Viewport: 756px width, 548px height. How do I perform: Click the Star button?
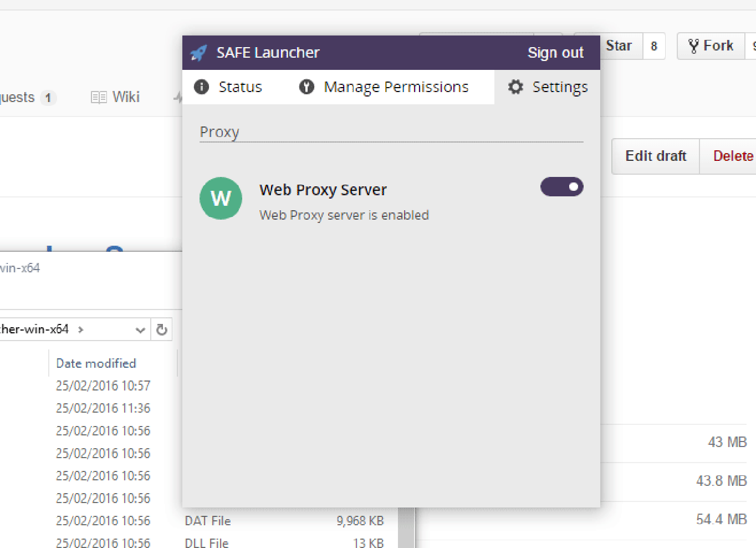[x=620, y=45]
